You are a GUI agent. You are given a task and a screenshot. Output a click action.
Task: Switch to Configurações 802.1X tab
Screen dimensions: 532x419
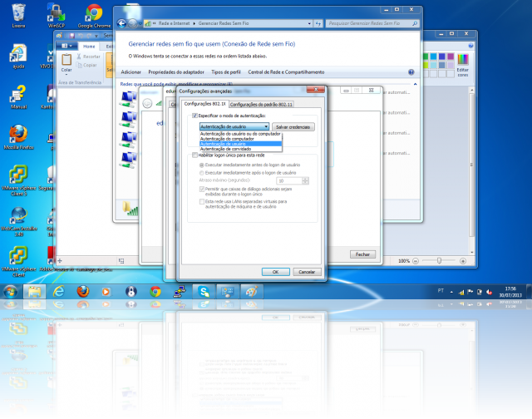pos(204,104)
